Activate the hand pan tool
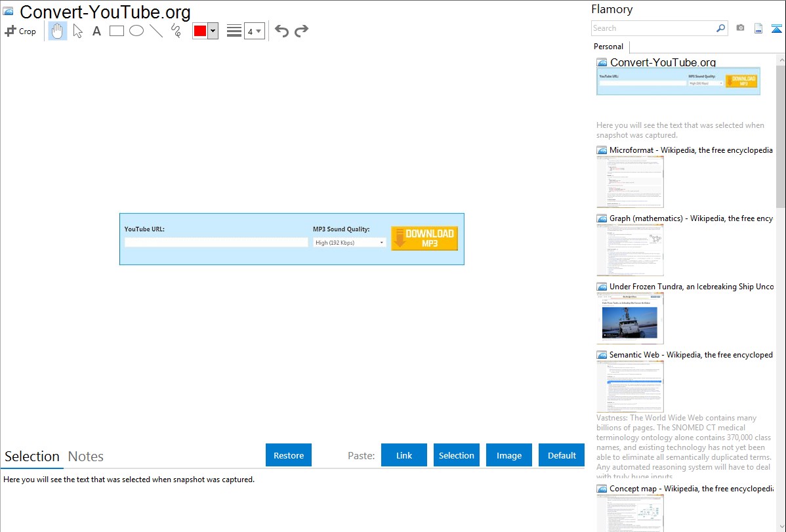Image resolution: width=786 pixels, height=532 pixels. pos(58,31)
